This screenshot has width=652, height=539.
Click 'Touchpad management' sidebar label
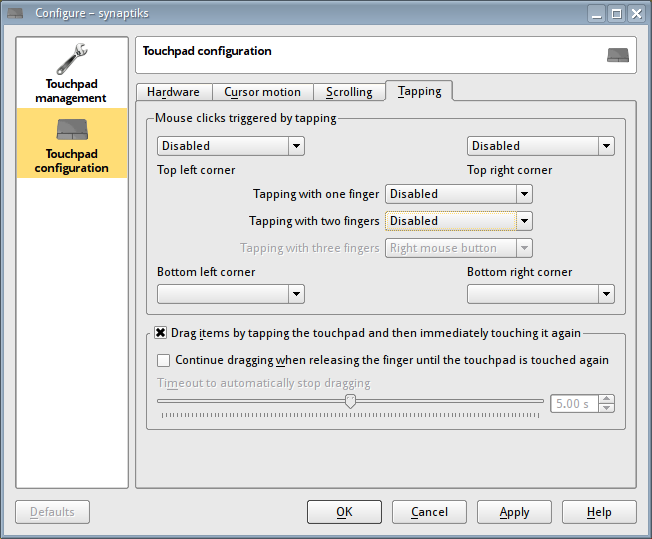click(71, 91)
